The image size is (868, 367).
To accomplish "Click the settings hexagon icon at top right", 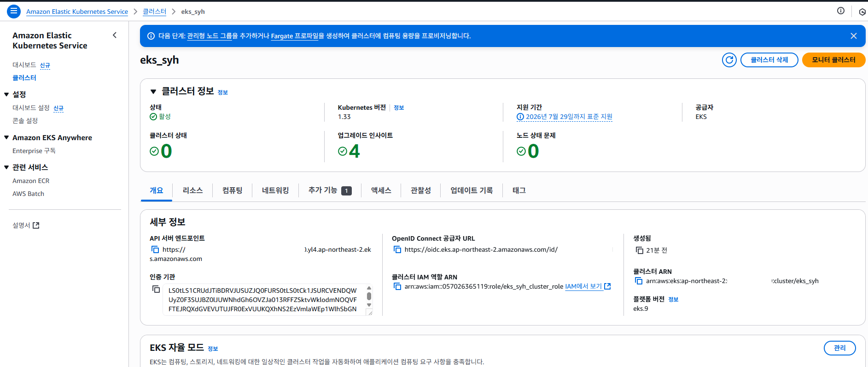I will tap(862, 12).
